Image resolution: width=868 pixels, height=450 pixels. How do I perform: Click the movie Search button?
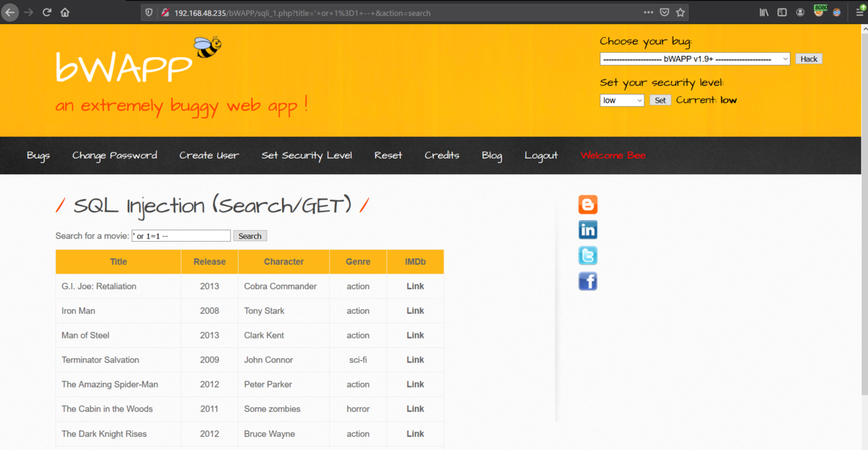250,236
